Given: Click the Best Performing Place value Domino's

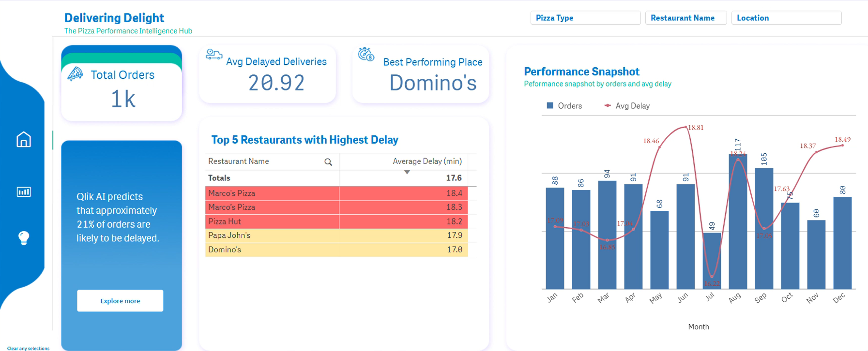Looking at the screenshot, I should (x=433, y=83).
